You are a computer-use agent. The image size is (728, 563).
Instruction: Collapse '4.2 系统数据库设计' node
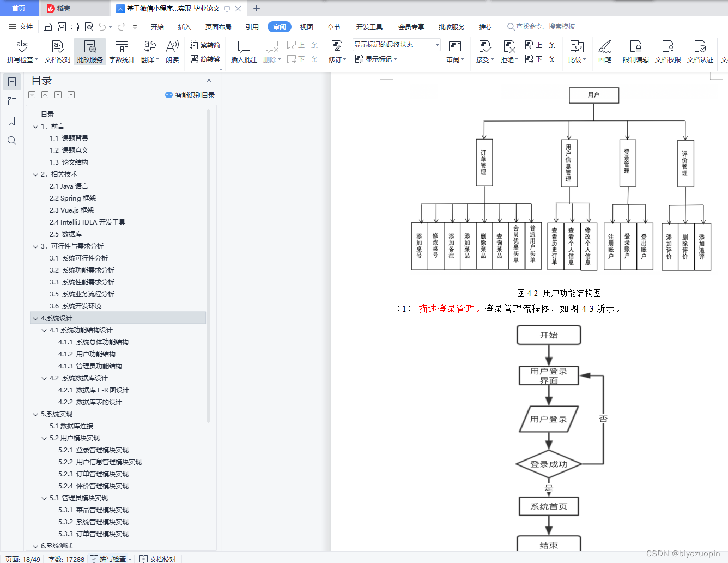(x=44, y=378)
